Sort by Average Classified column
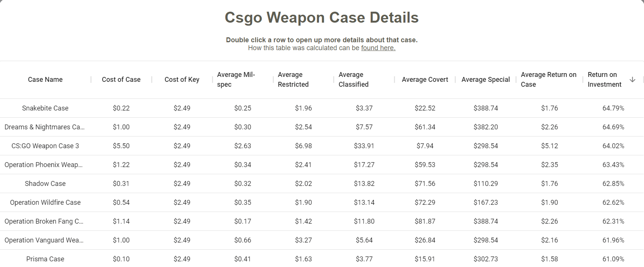The width and height of the screenshot is (644, 267). (353, 80)
